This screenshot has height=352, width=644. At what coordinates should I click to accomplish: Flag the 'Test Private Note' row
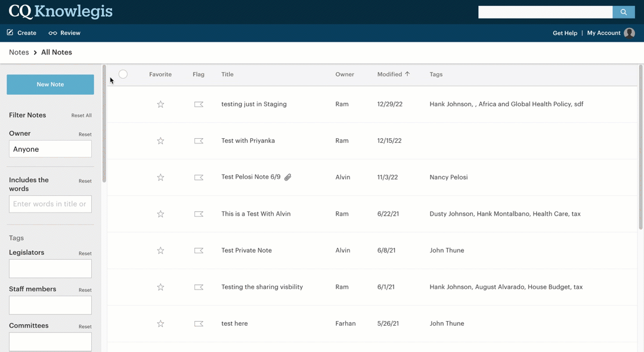pyautogui.click(x=199, y=251)
